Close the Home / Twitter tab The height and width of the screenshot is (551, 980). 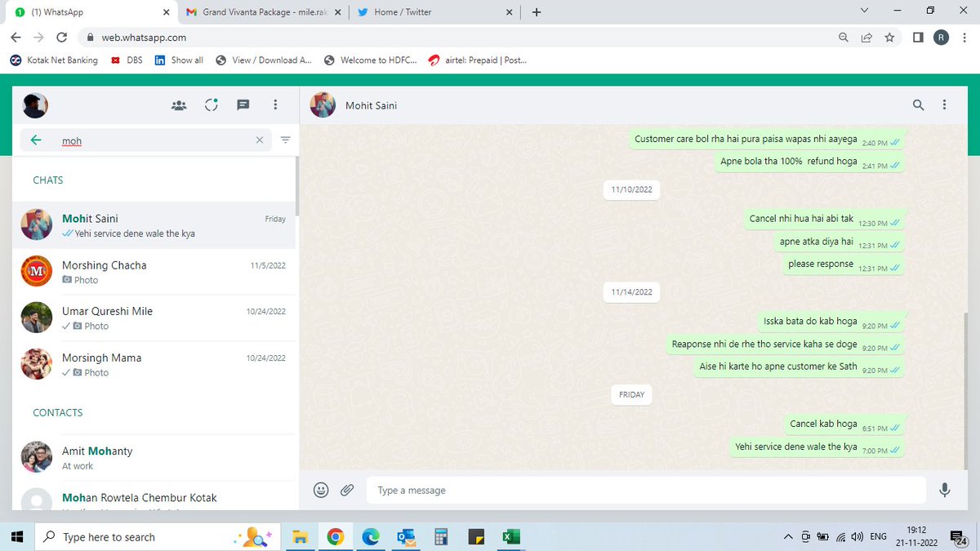pyautogui.click(x=510, y=12)
